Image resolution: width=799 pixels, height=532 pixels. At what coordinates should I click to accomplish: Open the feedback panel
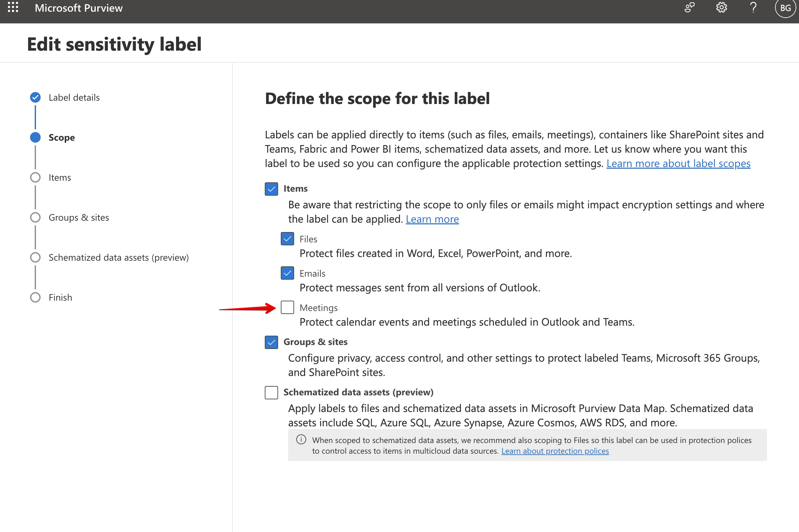pos(690,7)
